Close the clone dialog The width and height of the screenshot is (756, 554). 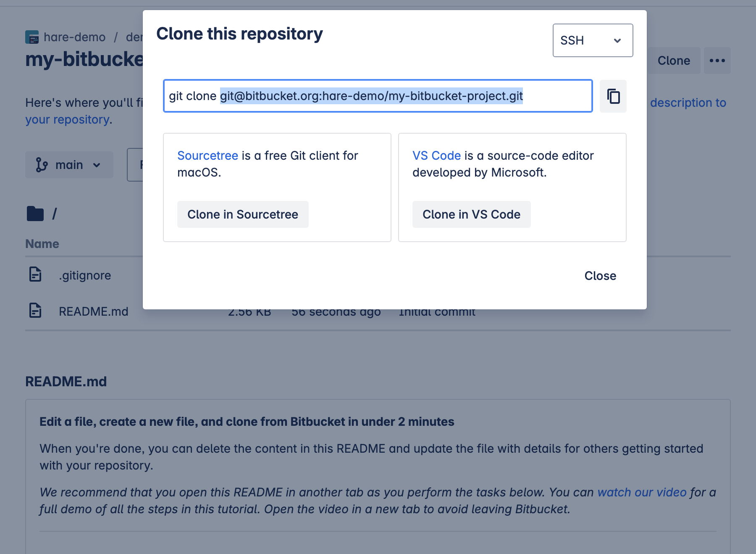click(x=600, y=276)
